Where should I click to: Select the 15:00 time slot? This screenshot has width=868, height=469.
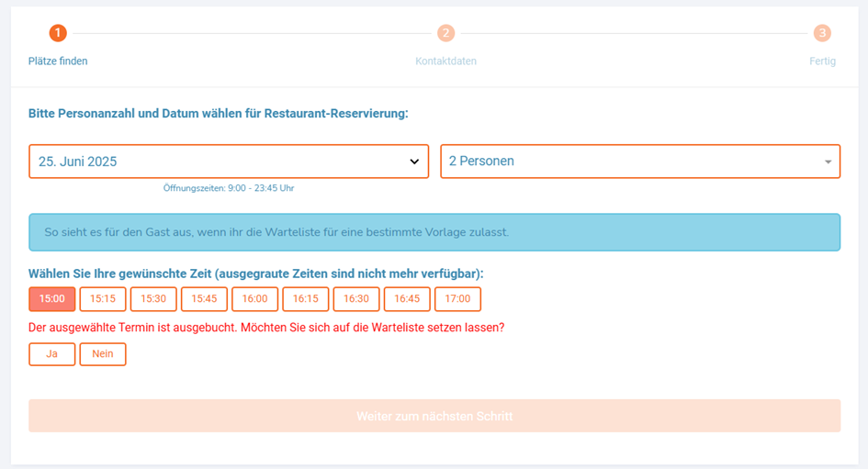tap(52, 299)
